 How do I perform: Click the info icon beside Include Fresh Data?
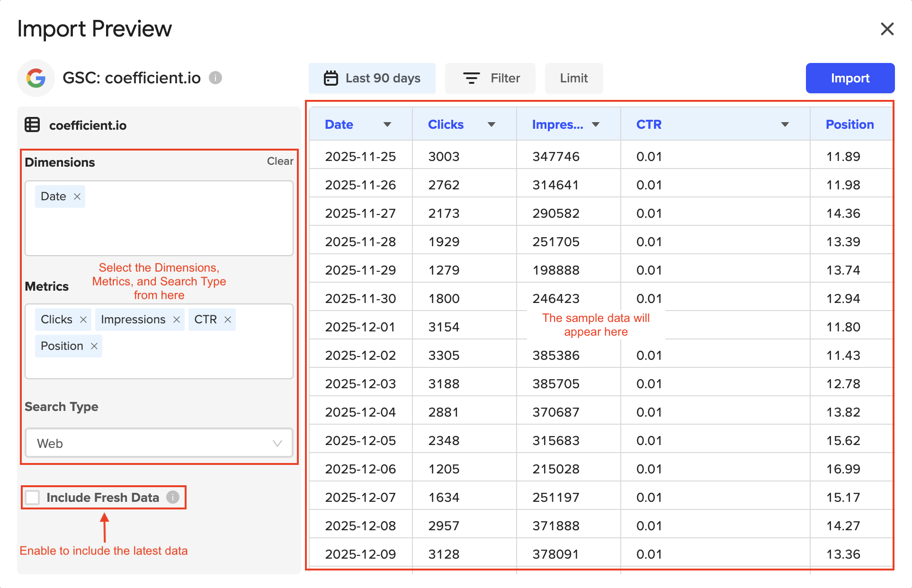[x=173, y=497]
